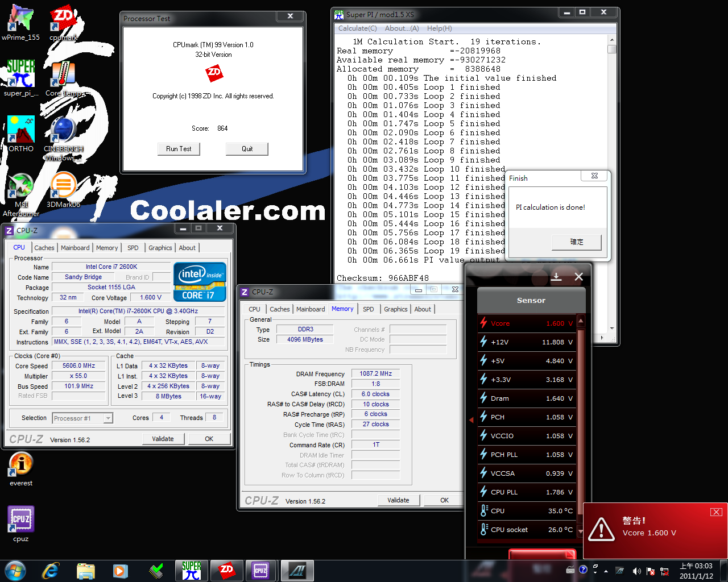The image size is (728, 582).
Task: Open CPU tab in the Memory CPU-Z window
Action: (x=254, y=309)
